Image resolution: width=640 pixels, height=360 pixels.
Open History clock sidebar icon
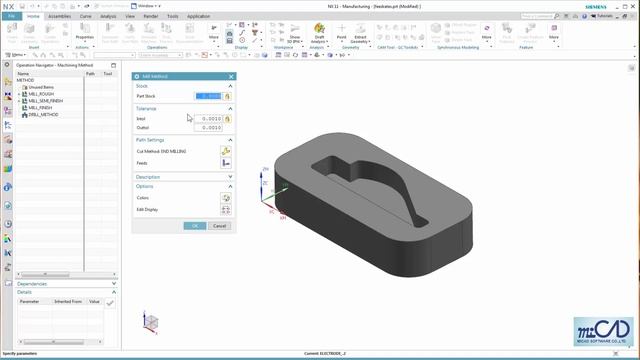pyautogui.click(x=8, y=224)
